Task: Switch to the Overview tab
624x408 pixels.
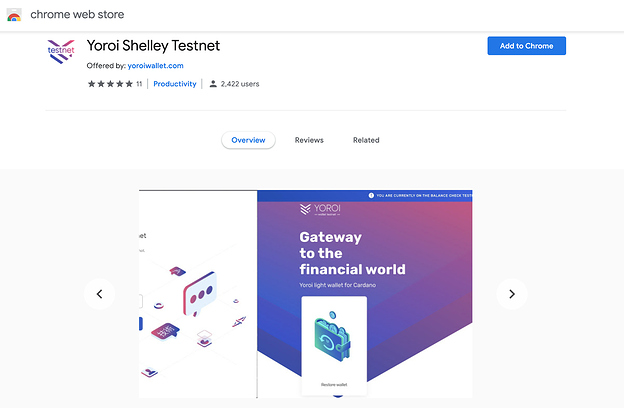Action: [248, 140]
